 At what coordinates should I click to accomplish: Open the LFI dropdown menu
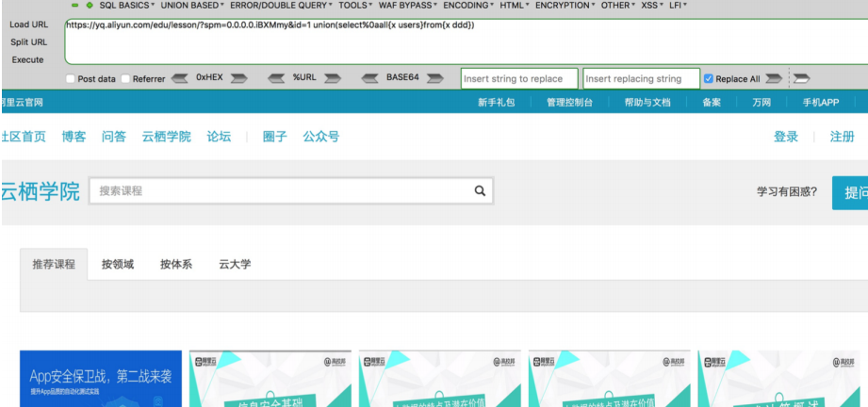(x=679, y=6)
